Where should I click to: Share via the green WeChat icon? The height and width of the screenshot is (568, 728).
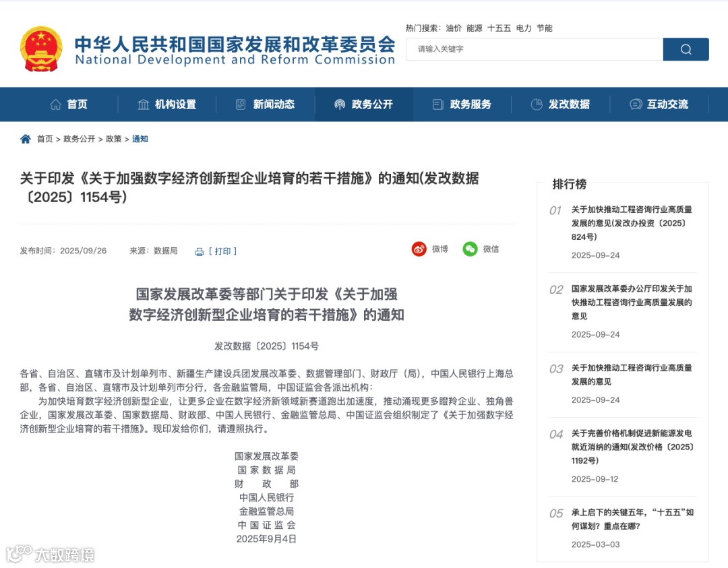coord(470,249)
